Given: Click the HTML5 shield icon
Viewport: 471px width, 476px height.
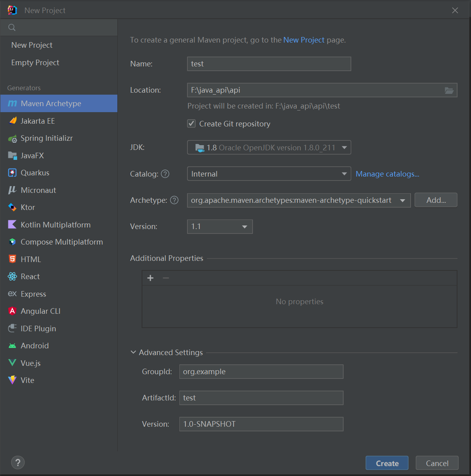Looking at the screenshot, I should click(12, 259).
